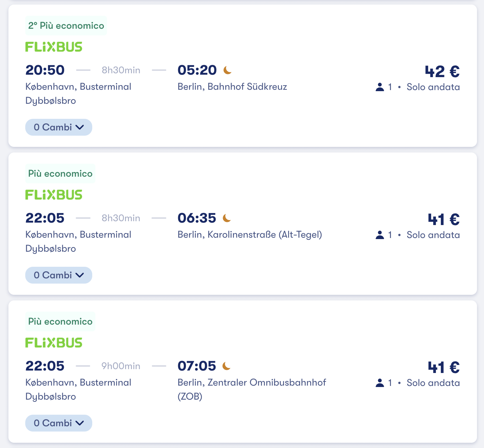Viewport: 484px width, 448px height.
Task: Expand 0 Cambi on Südkreuz trip
Action: [x=59, y=127]
